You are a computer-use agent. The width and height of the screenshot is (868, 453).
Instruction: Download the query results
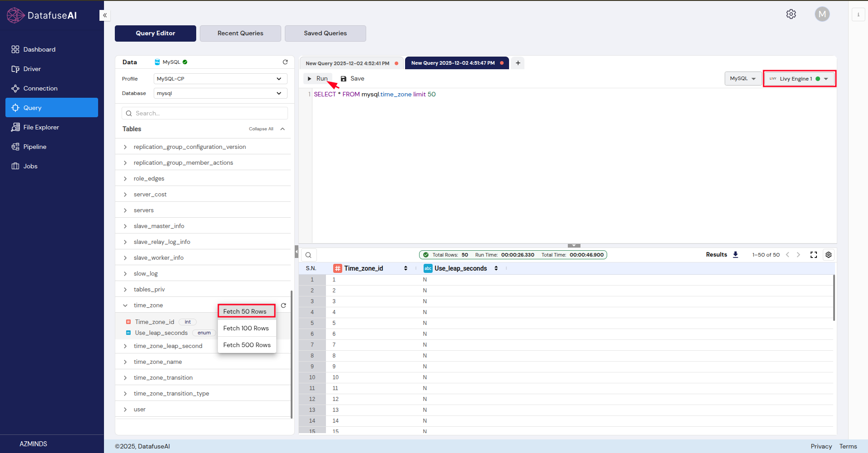(x=736, y=254)
